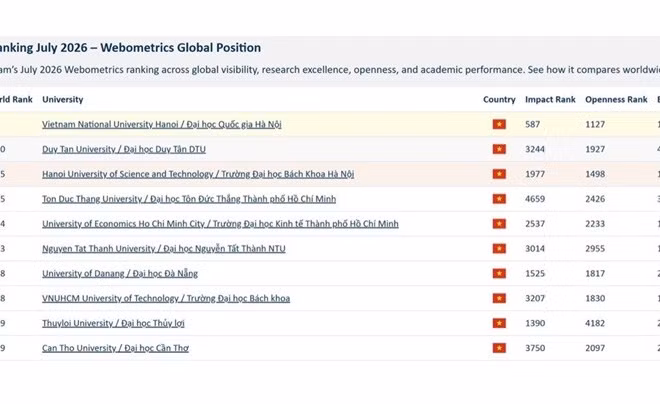Click Vietnam flag in Nguyen Tat Thanh row
Viewport: 660px width, 404px height.
499,248
